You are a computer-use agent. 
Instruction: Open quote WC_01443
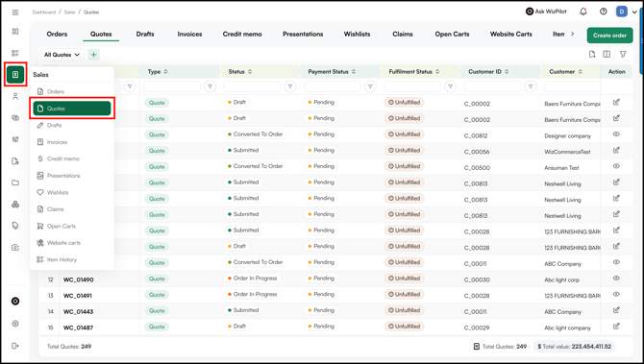pyautogui.click(x=79, y=312)
